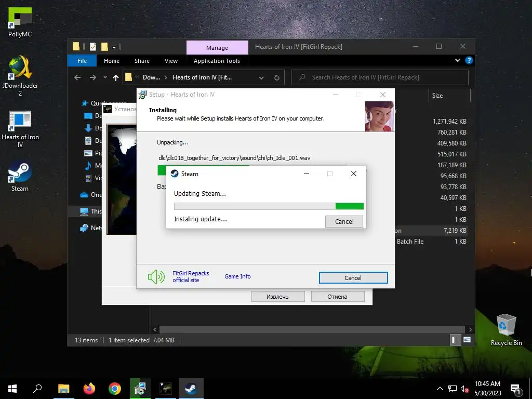Screen dimensions: 532x399
Task: Open the PollyMC desktop shortcut
Action: pyautogui.click(x=20, y=22)
